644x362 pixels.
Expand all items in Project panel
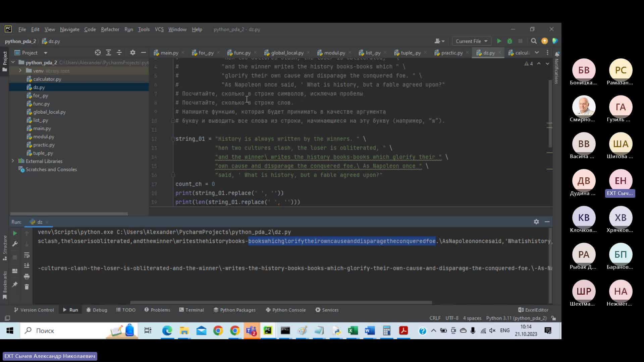click(x=108, y=53)
